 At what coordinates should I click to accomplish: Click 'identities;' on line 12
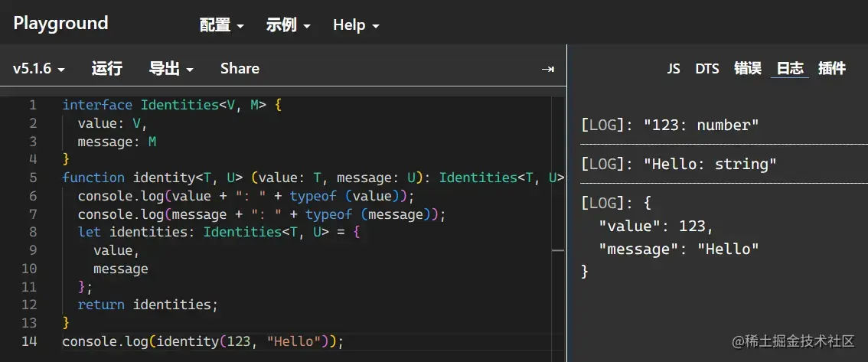pos(176,305)
